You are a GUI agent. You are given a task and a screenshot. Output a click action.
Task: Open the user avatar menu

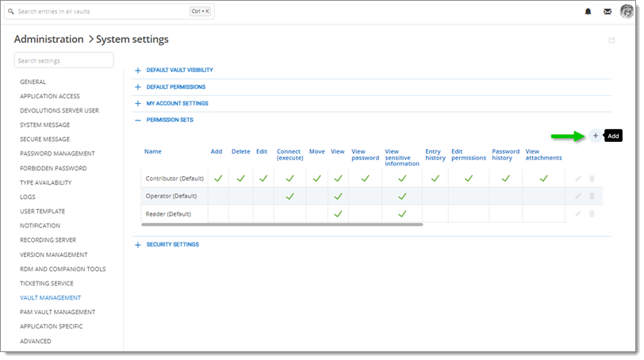(x=627, y=11)
